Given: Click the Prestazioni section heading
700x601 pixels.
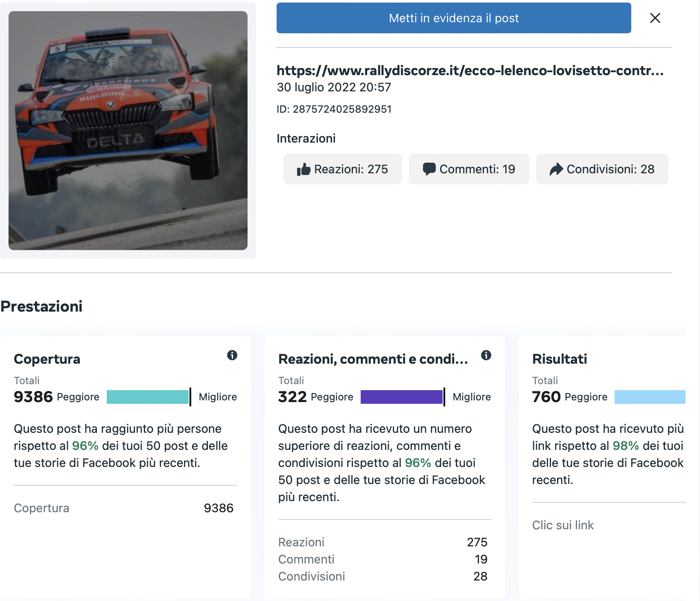Looking at the screenshot, I should click(x=41, y=306).
